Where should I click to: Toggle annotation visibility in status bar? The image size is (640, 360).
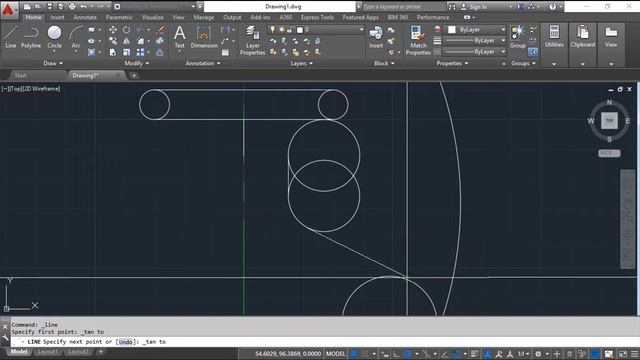pyautogui.click(x=487, y=354)
